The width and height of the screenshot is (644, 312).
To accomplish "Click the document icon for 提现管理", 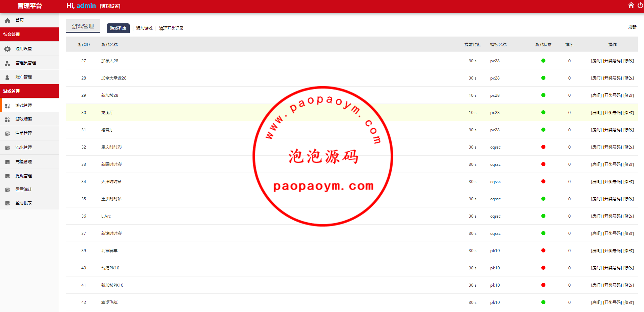I will point(7,176).
